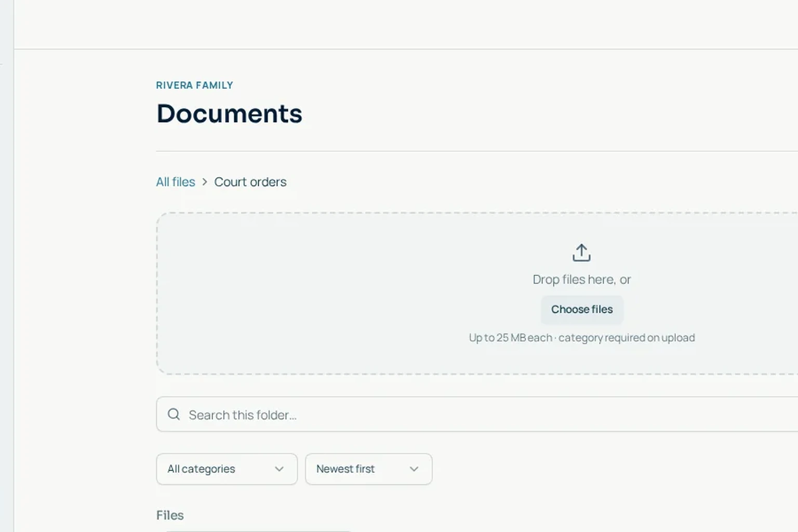Open the All categories dropdown

(x=227, y=469)
